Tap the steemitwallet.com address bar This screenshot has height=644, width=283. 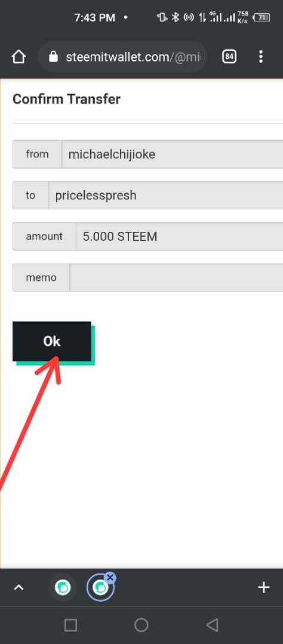[x=122, y=57]
